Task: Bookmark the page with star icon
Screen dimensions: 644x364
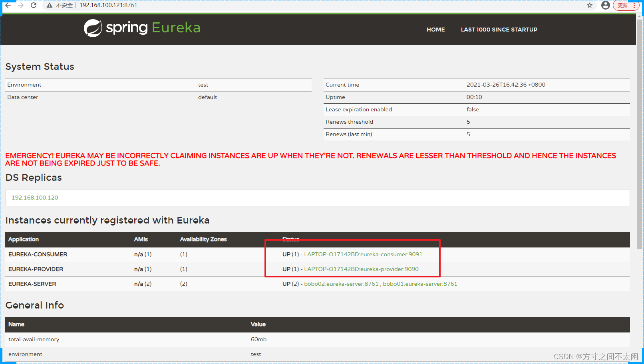Action: click(x=590, y=5)
